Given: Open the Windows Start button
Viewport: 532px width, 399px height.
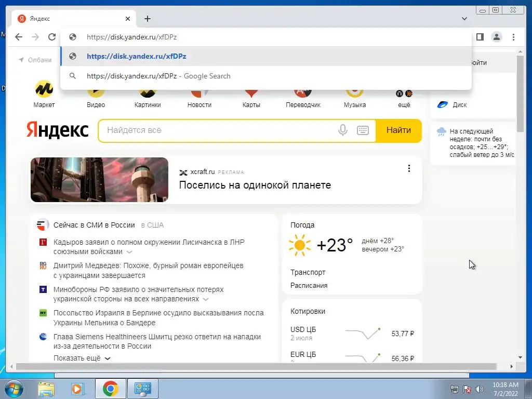Looking at the screenshot, I should (14, 389).
